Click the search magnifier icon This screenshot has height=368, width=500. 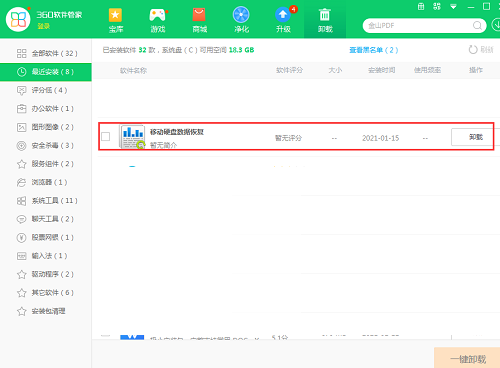coord(477,25)
